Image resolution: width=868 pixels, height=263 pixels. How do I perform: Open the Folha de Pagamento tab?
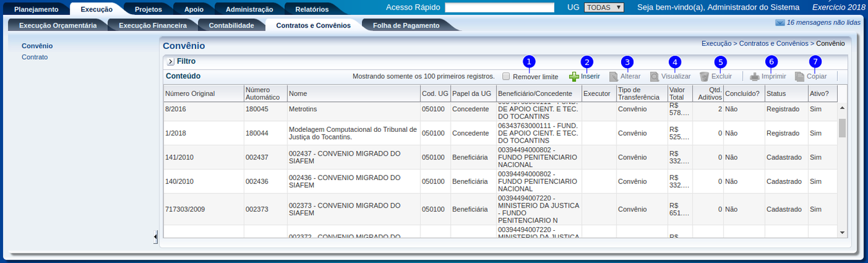coord(406,26)
